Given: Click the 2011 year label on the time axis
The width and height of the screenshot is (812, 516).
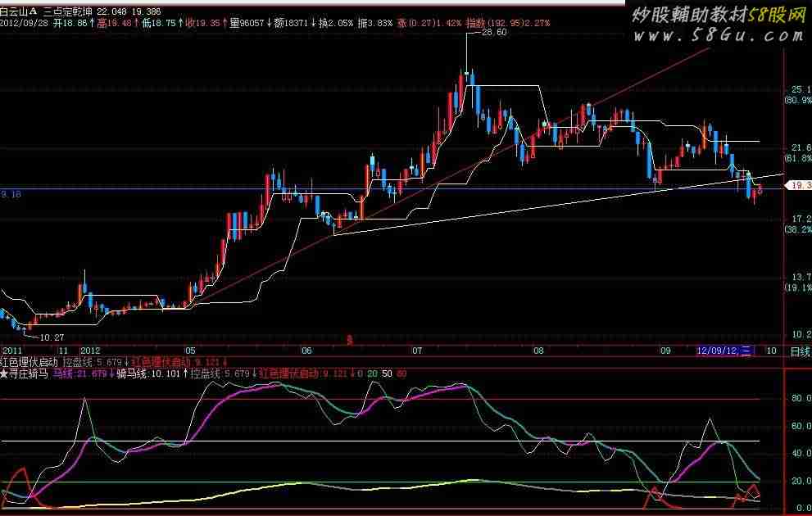Looking at the screenshot, I should 11,351.
